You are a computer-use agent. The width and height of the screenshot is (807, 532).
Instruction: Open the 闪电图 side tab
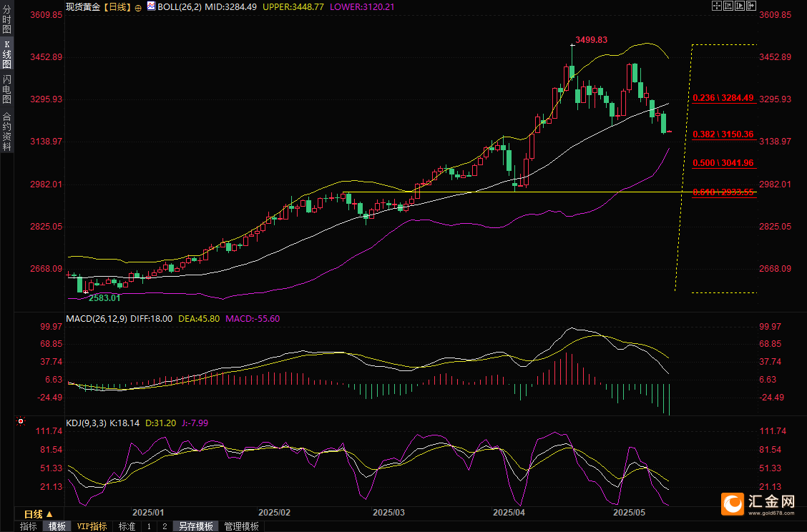(6, 89)
